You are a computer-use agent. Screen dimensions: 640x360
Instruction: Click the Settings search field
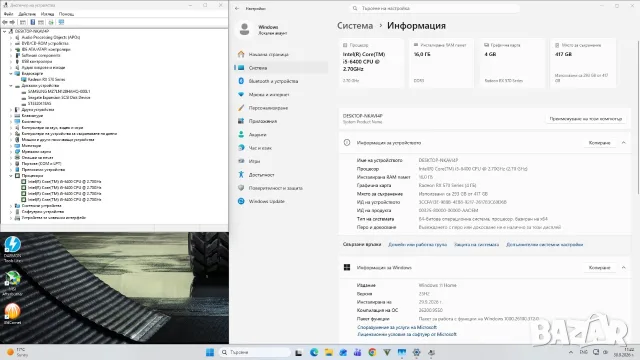point(436,8)
